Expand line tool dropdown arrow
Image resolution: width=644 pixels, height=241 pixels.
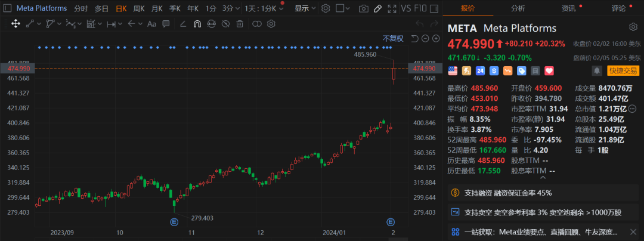39,24
